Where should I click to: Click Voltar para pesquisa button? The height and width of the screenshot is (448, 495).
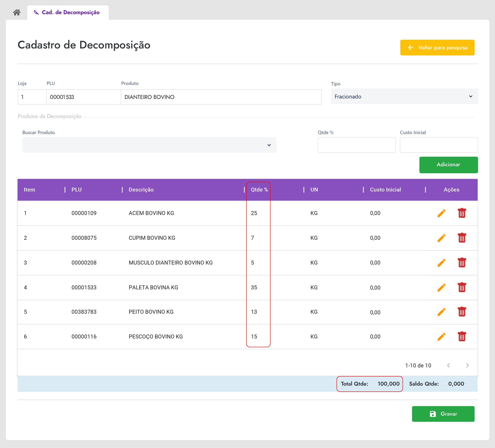pyautogui.click(x=437, y=47)
